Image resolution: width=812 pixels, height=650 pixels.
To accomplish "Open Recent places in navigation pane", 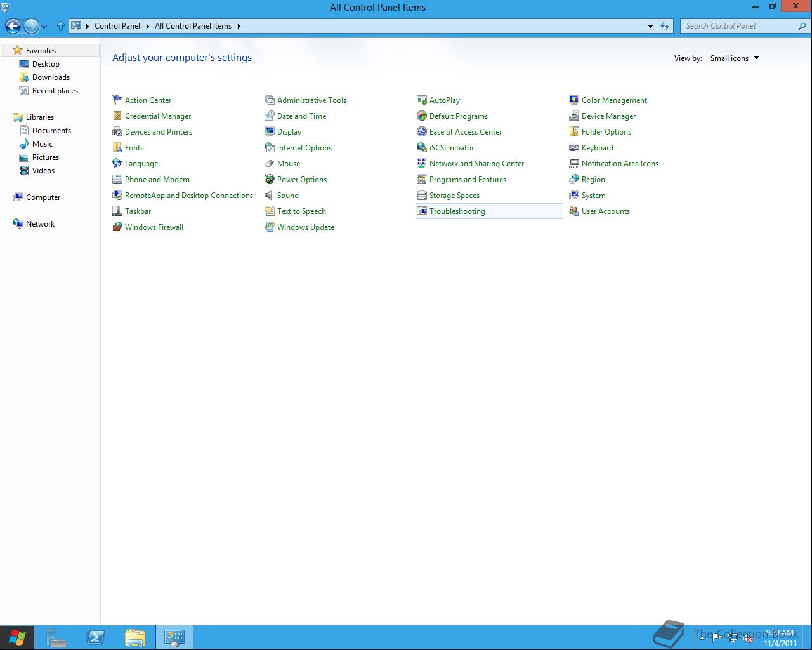I will [55, 90].
